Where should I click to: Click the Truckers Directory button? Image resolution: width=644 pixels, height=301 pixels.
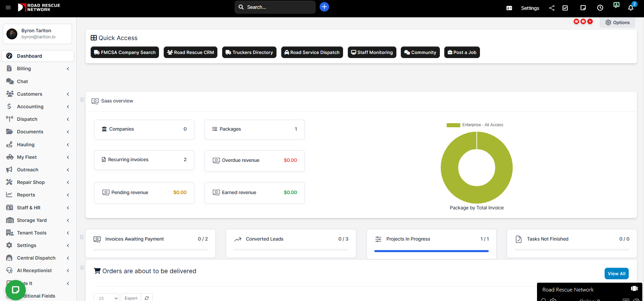click(x=249, y=52)
